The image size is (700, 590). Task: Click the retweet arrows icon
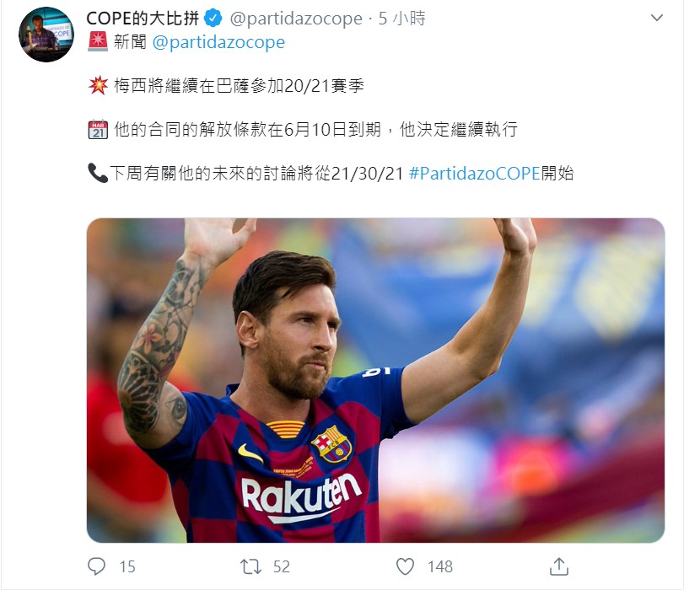pos(250,566)
